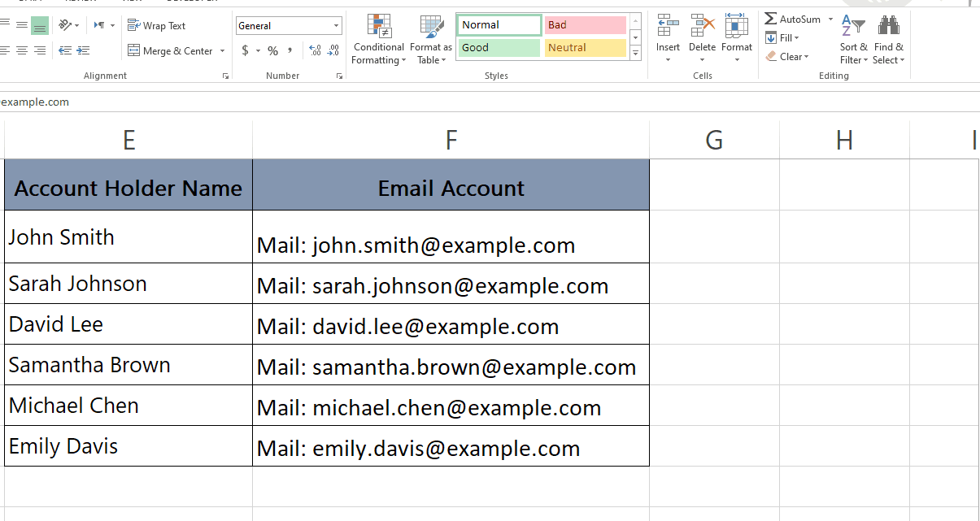Screen dimensions: 980x521
Task: Open the Format cells menu
Action: pyautogui.click(x=737, y=38)
